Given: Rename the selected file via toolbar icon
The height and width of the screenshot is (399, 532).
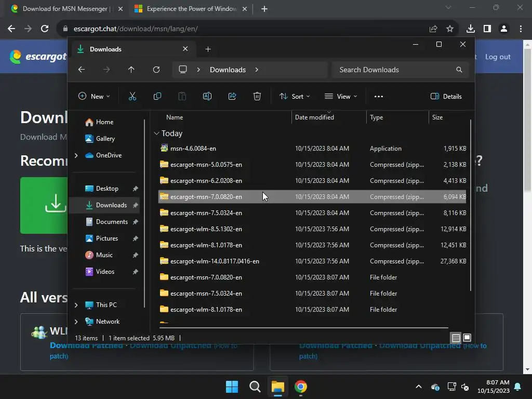Looking at the screenshot, I should [x=207, y=96].
